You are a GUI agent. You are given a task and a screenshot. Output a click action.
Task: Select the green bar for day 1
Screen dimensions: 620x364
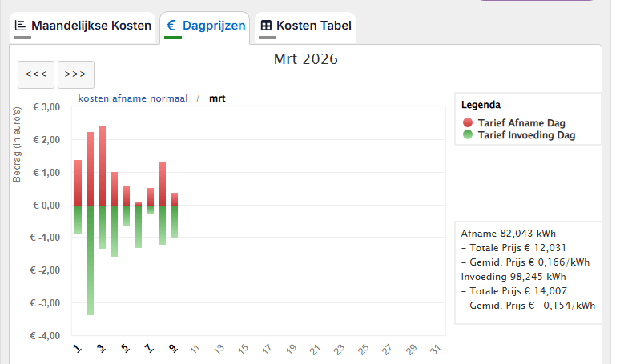coord(79,220)
